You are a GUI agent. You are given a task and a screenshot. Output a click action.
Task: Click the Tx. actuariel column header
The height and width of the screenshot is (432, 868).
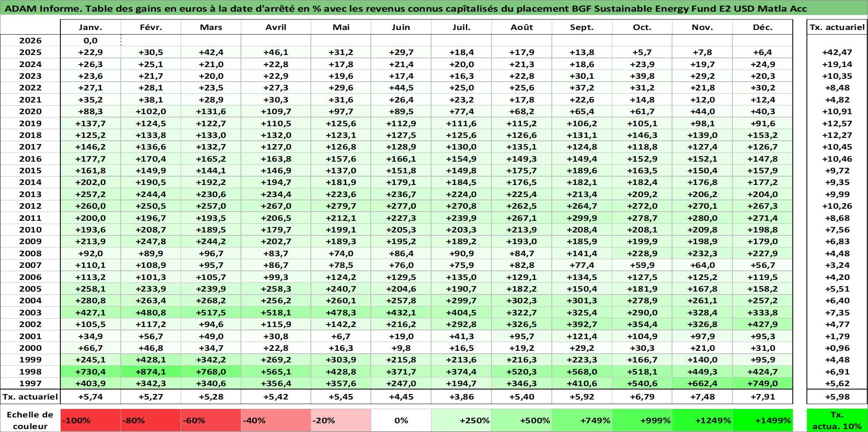pos(837,27)
